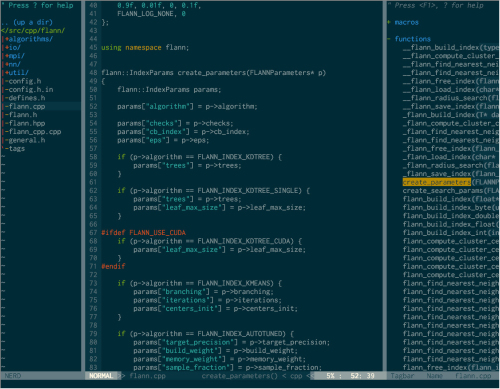The width and height of the screenshot is (500, 389).
Task: Open flann.h in the file tree
Action: [x=23, y=115]
